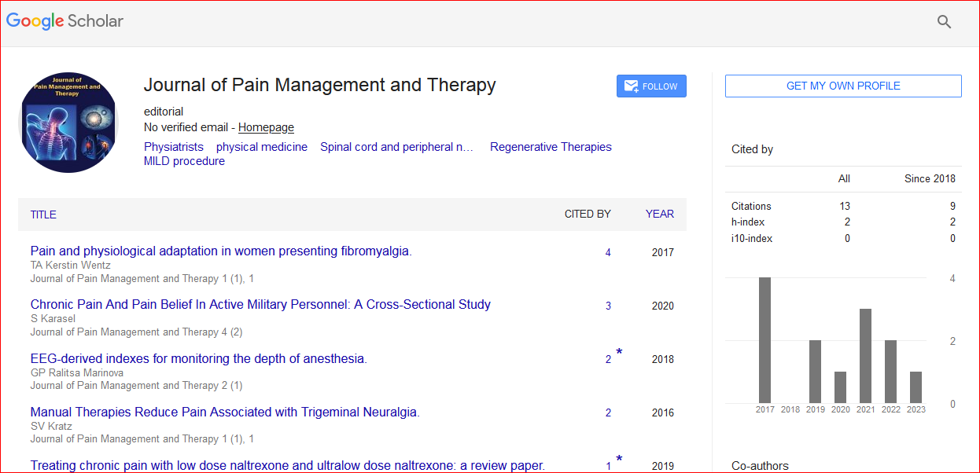Sort articles by Cited By header
980x473 pixels.
587,214
